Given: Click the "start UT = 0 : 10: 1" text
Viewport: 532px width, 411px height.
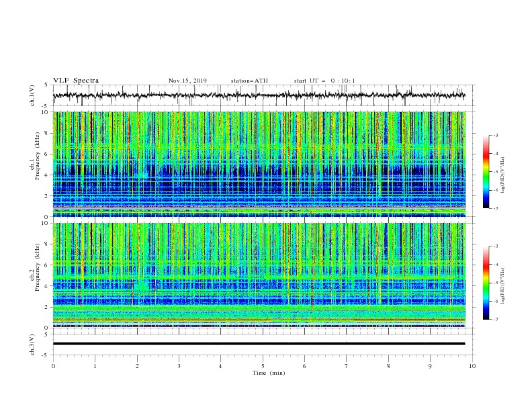Looking at the screenshot, I should tap(324, 81).
